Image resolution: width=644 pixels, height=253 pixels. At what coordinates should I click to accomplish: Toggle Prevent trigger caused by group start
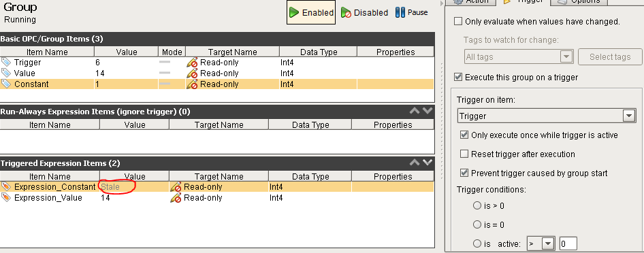pyautogui.click(x=464, y=173)
